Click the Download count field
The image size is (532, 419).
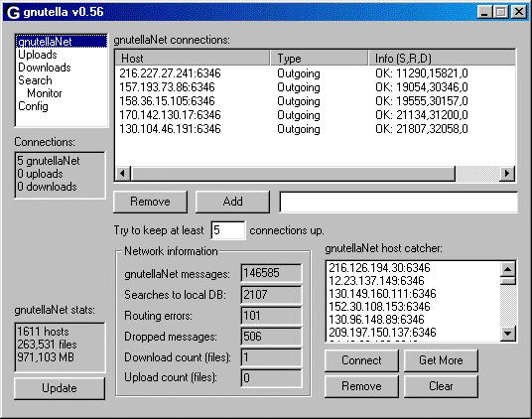(271, 357)
